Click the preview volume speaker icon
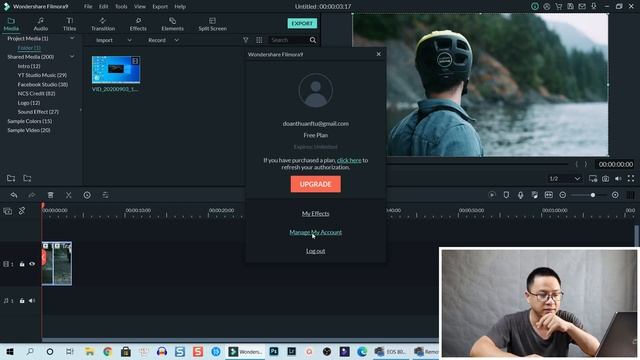 pos(618,178)
